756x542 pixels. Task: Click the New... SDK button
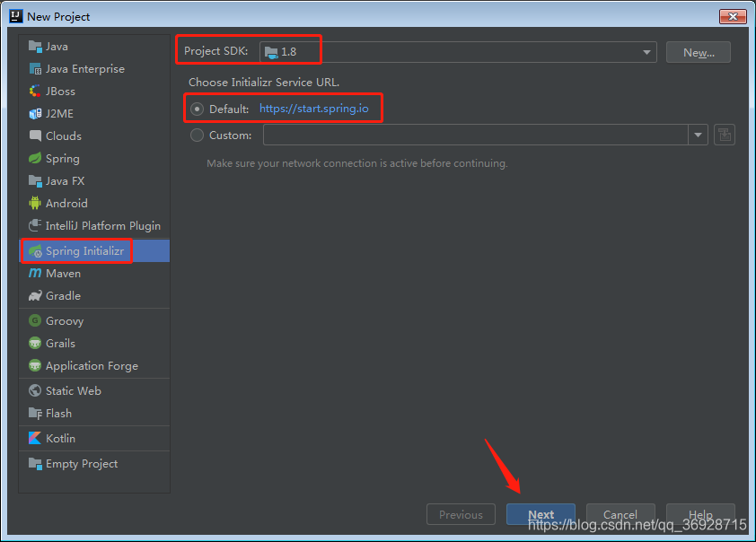[699, 53]
